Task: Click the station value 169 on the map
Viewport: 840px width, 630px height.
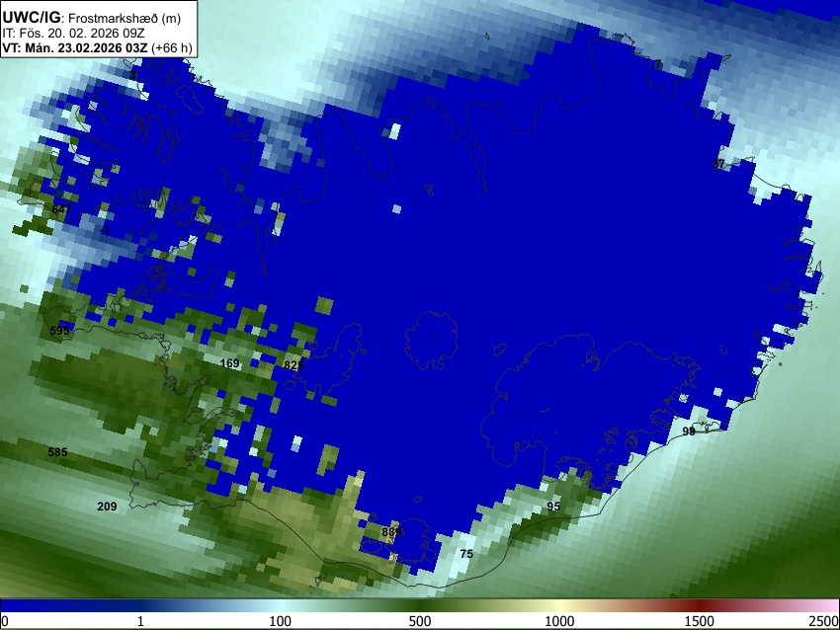Action: (x=230, y=363)
